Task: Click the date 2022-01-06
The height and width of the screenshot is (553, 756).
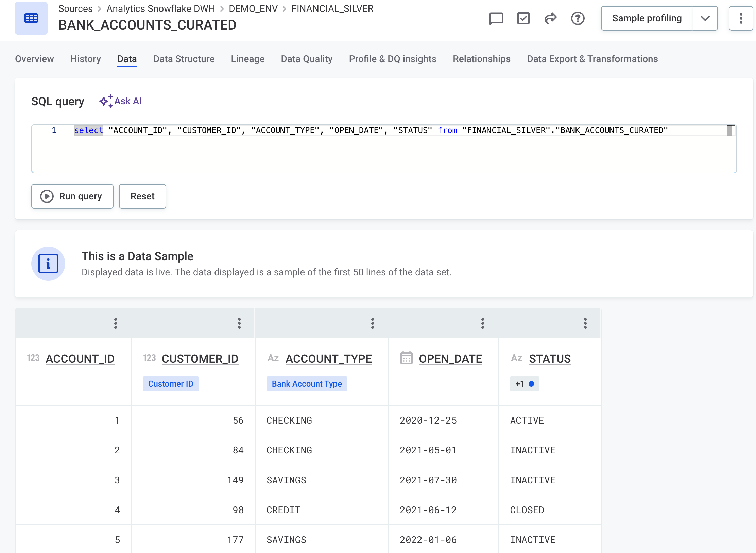Action: (x=428, y=540)
